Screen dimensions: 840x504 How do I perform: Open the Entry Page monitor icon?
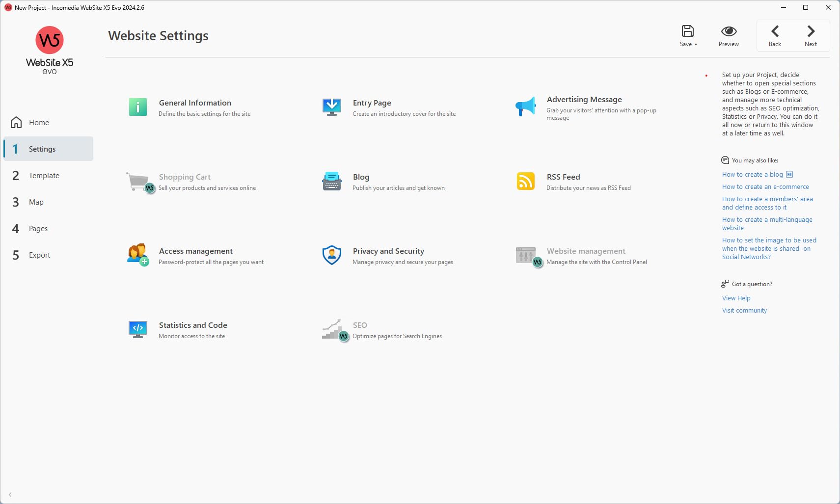332,107
